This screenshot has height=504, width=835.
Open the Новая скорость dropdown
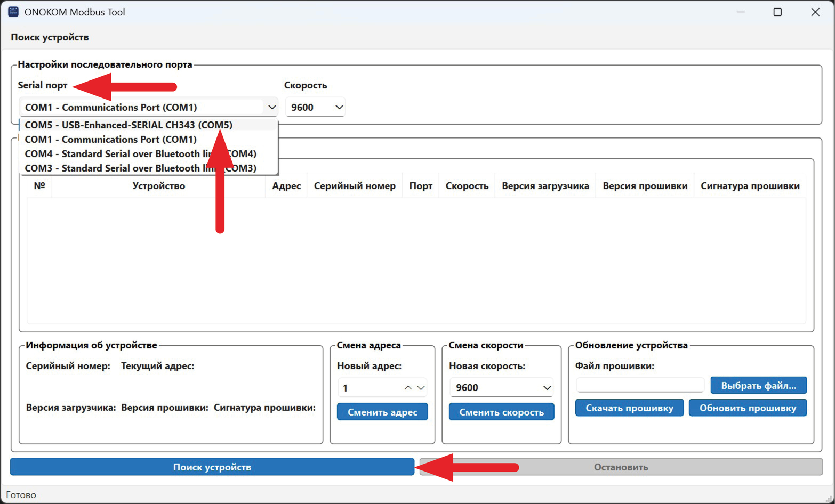[x=501, y=388]
